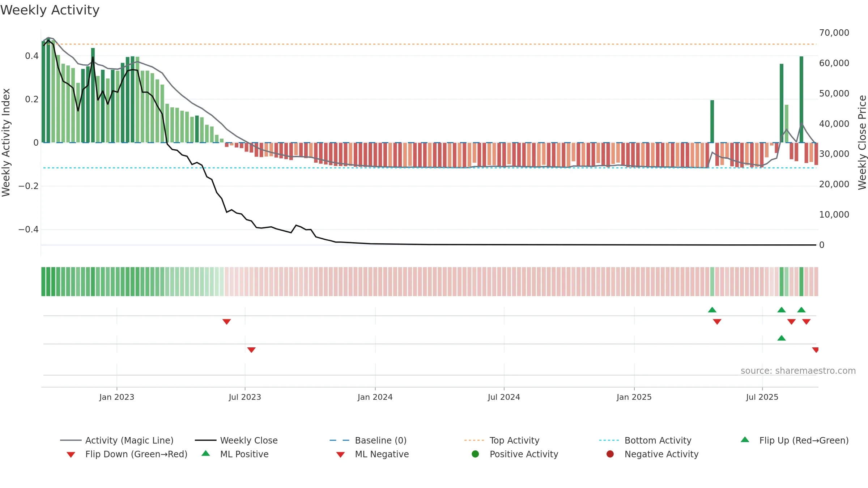The height and width of the screenshot is (488, 868).
Task: Click the Jan 2025 x-axis label
Action: pyautogui.click(x=634, y=397)
